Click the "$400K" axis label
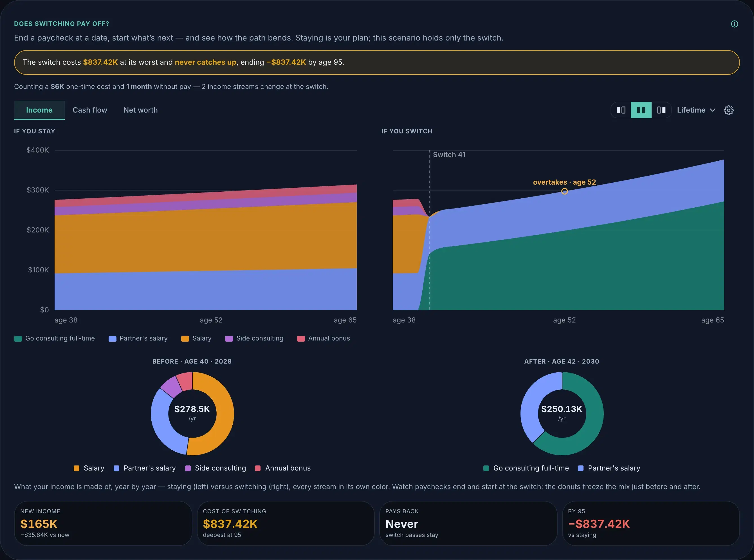The image size is (754, 560). (38, 150)
